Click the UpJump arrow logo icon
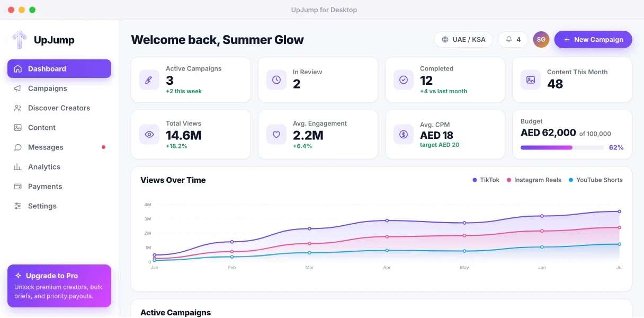The image size is (644, 318). [x=20, y=40]
